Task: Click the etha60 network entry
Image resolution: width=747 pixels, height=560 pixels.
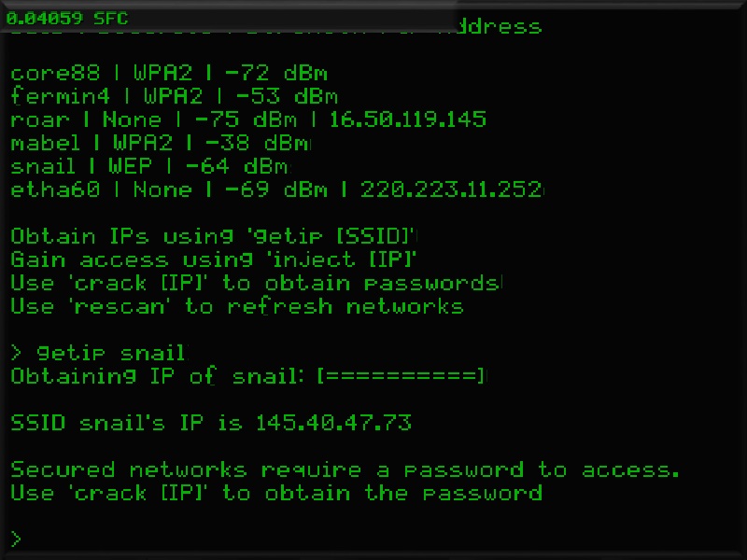Action: coord(276,189)
